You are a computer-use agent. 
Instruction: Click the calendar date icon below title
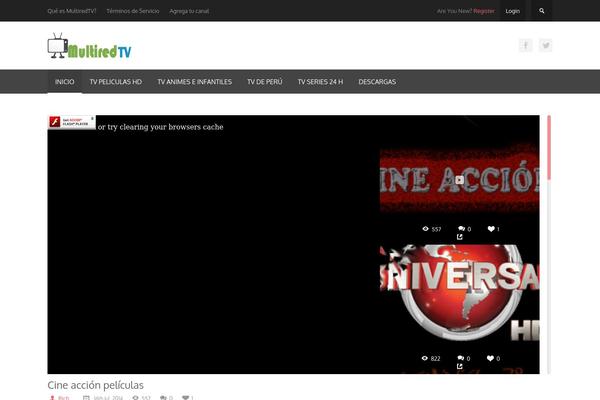(86, 398)
